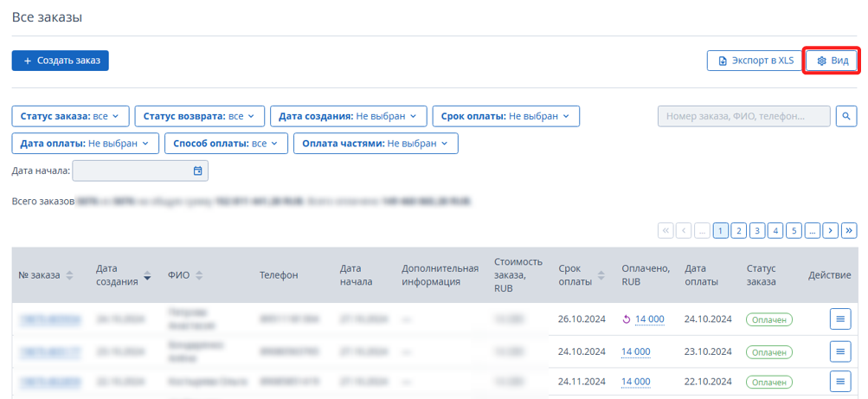Open paid amount 14 000 in 26.10.2024 row
This screenshot has width=868, height=399.
point(649,319)
